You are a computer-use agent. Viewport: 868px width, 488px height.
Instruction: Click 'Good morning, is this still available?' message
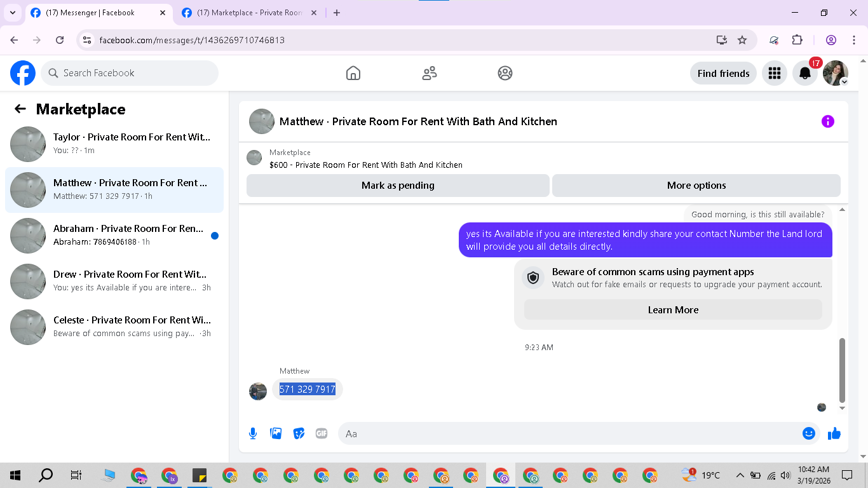pos(757,214)
